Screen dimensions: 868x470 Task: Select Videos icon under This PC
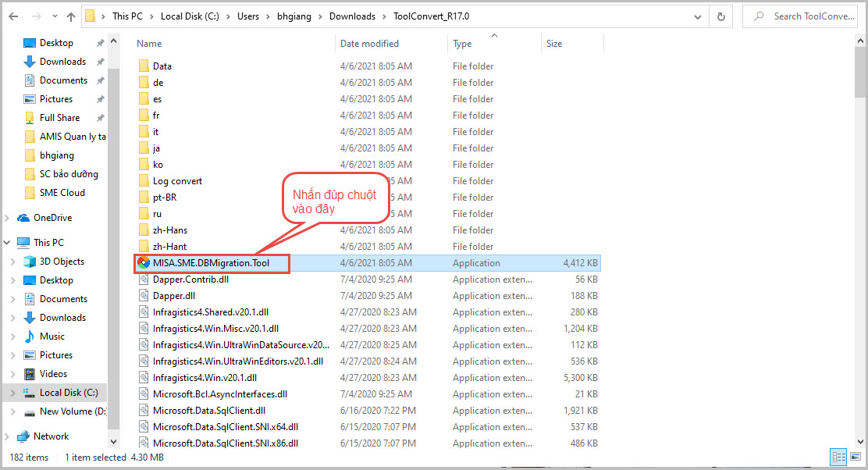pyautogui.click(x=30, y=374)
